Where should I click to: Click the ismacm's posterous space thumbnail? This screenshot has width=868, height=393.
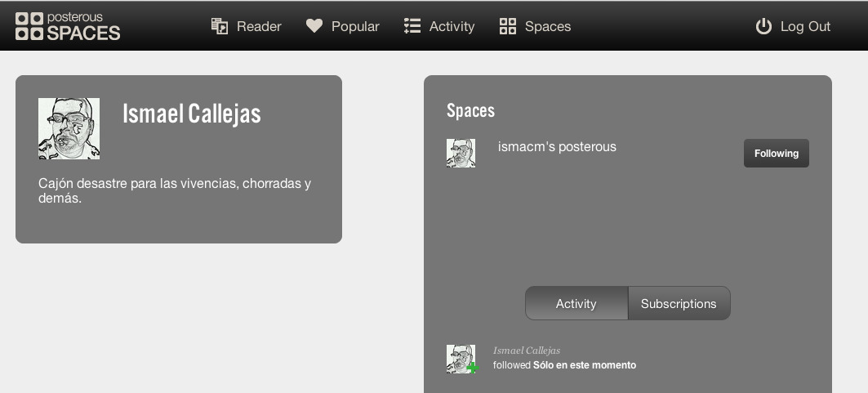(x=461, y=153)
